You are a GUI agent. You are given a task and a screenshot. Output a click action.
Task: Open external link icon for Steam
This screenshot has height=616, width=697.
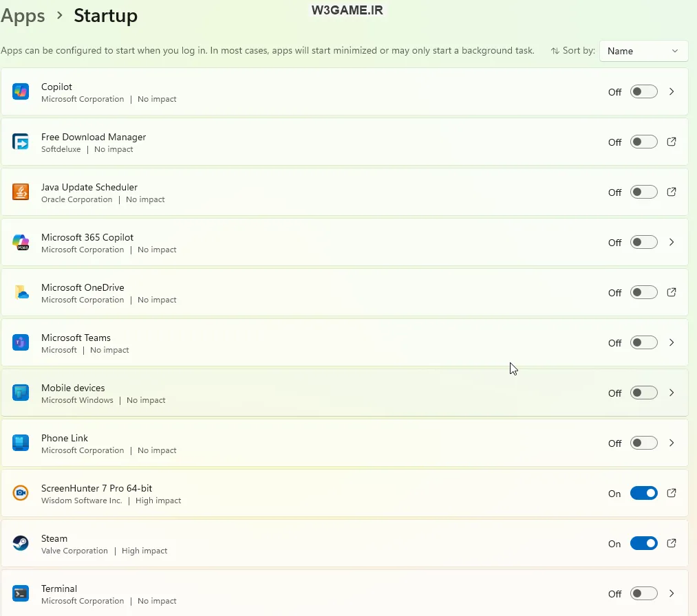(672, 543)
